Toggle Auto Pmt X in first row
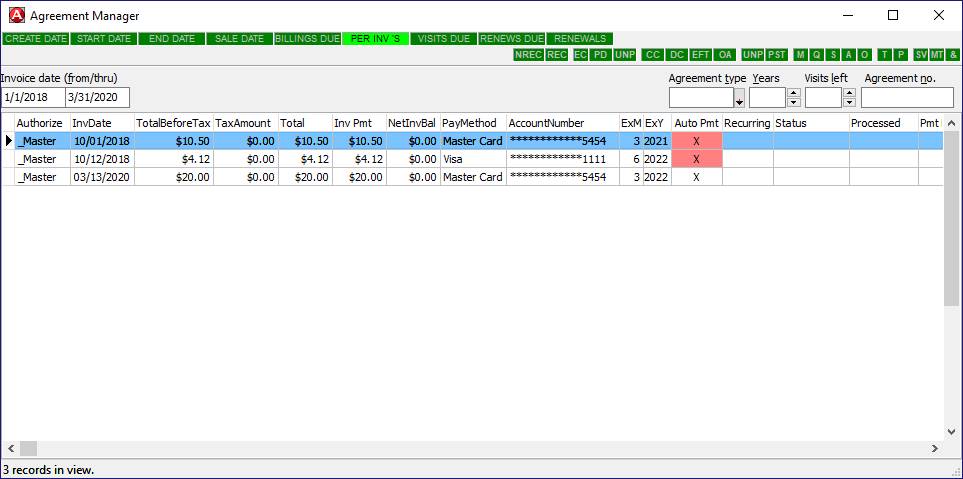963x479 pixels. 696,141
